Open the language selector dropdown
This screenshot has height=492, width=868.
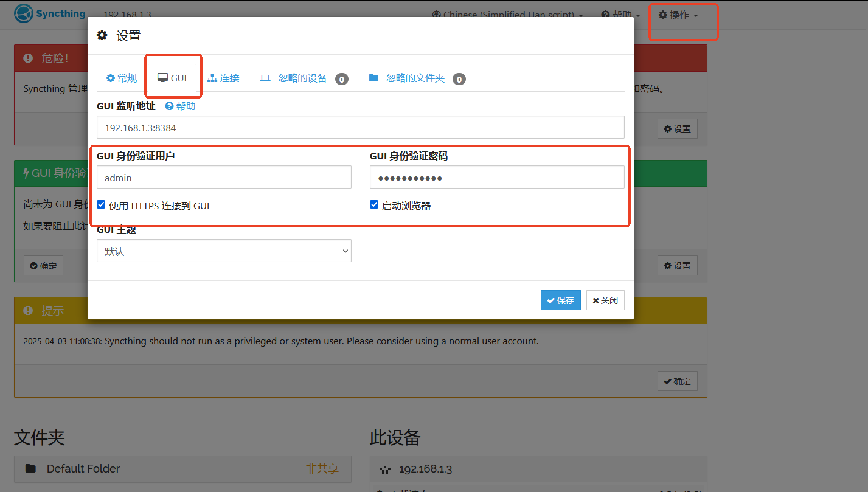pos(509,15)
